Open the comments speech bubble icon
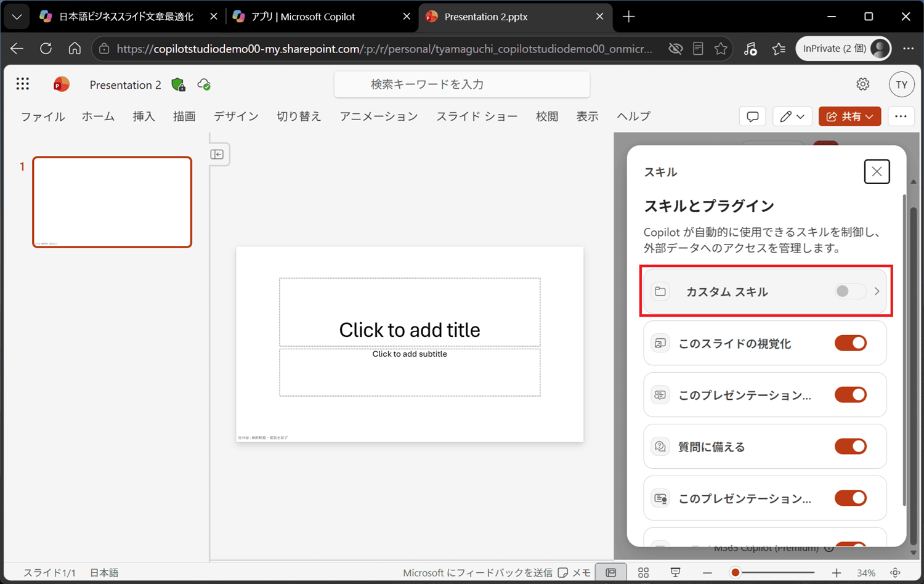This screenshot has height=584, width=924. point(752,116)
